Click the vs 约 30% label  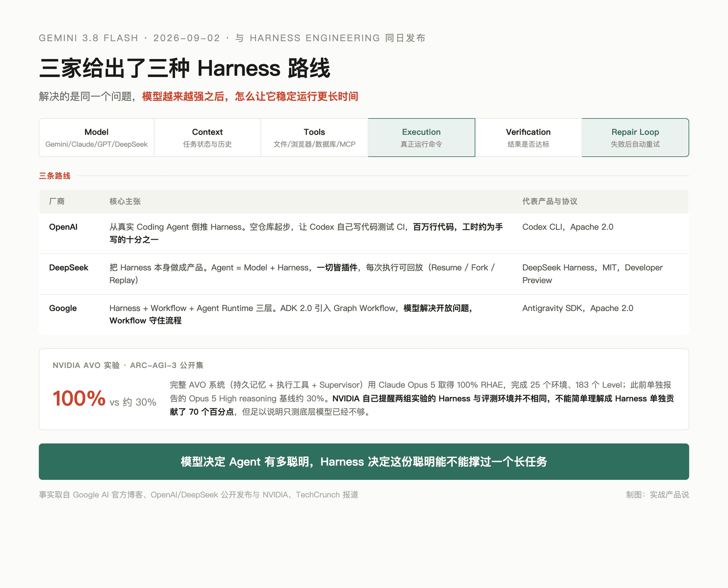(133, 402)
